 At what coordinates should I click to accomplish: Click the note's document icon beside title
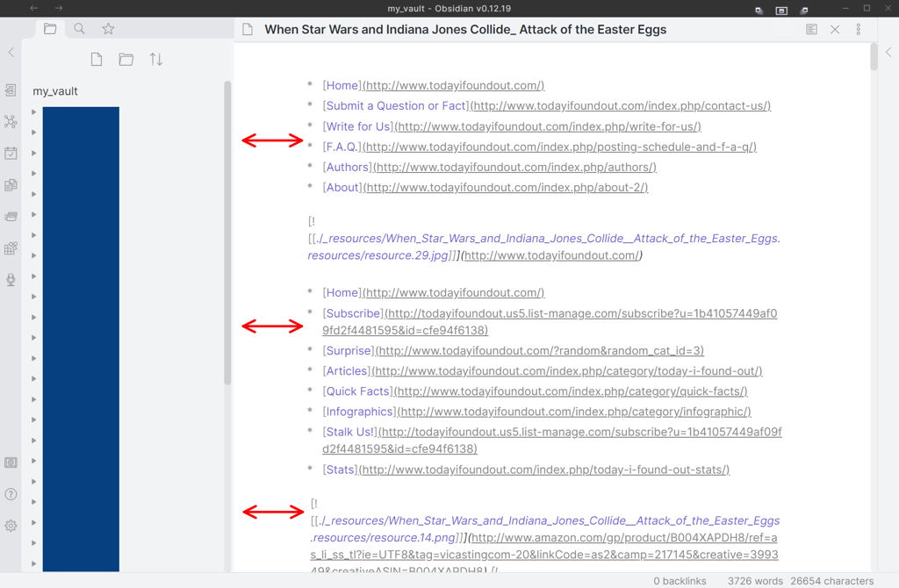(248, 30)
